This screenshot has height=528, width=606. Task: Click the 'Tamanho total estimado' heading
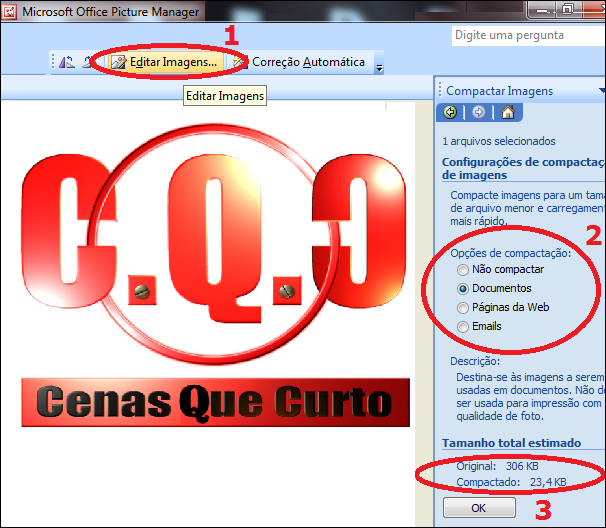pyautogui.click(x=511, y=443)
